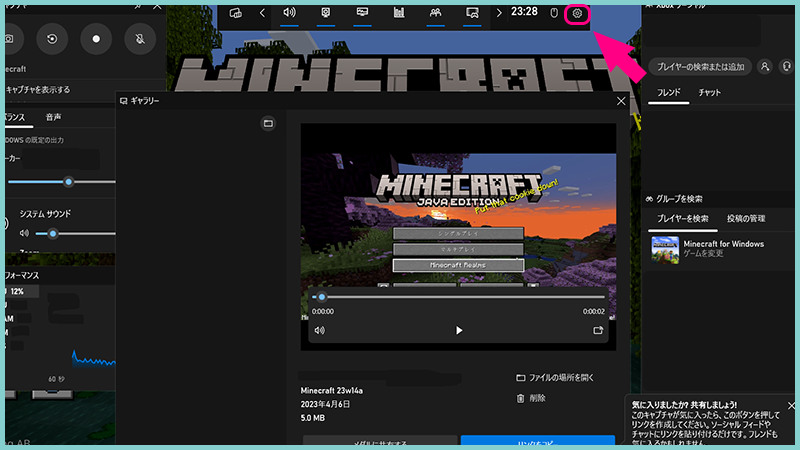The image size is (800, 450).
Task: Open the headset party icon in Xbox Social
Action: tap(787, 66)
